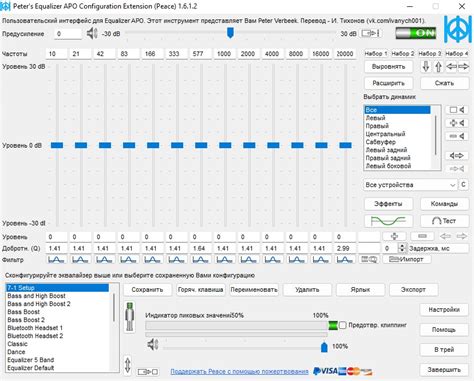Click the swap left-right speakers icon
This screenshot has height=381, width=474.
click(456, 155)
